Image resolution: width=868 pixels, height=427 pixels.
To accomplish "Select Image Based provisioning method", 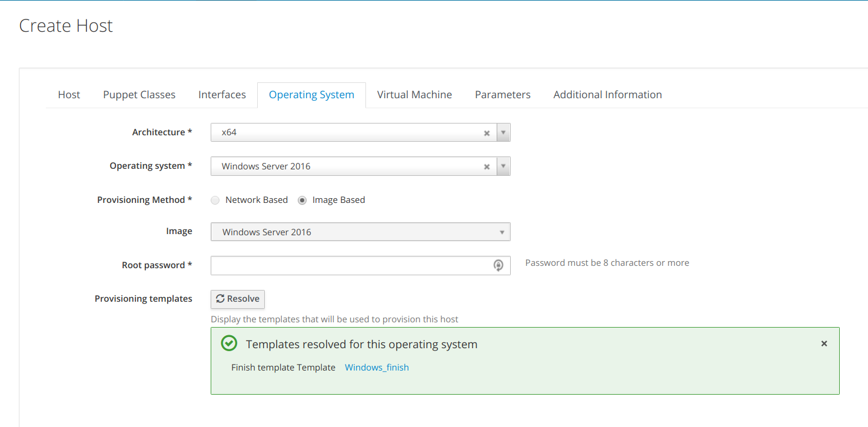I will (302, 200).
